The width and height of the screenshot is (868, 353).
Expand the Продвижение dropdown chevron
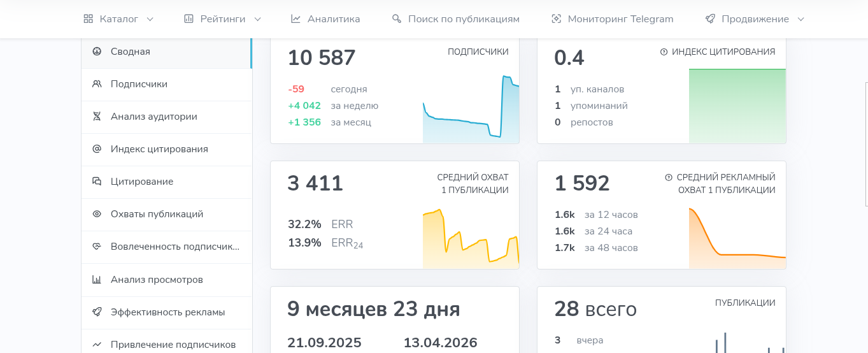(801, 19)
